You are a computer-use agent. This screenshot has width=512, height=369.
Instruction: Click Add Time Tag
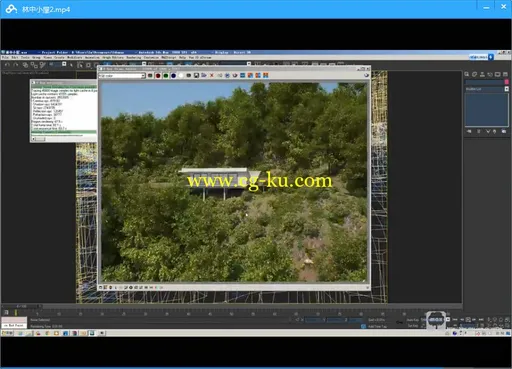(x=377, y=326)
